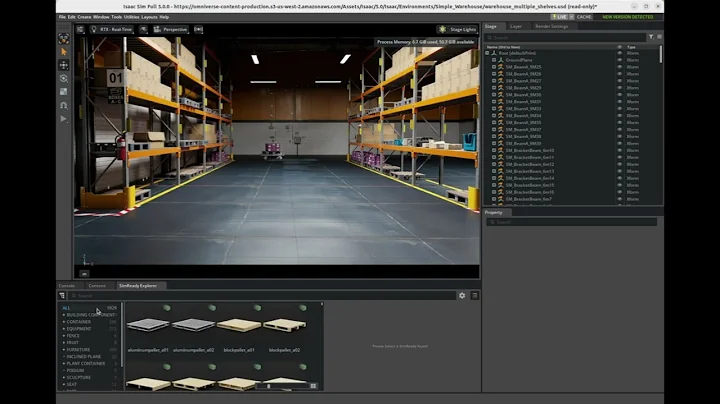Open viewport settings icon
Image resolution: width=720 pixels, height=404 pixels.
point(80,29)
